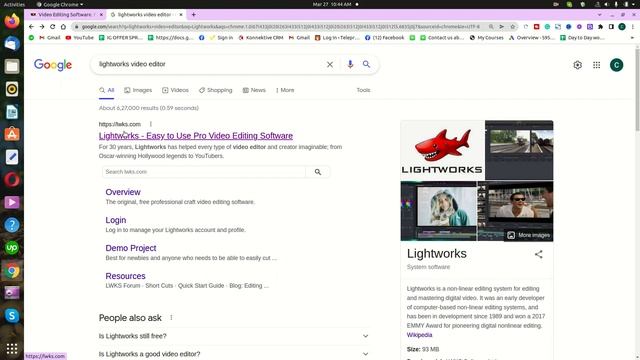Open Skype from the dock
The height and width of the screenshot is (360, 640).
pos(12,316)
